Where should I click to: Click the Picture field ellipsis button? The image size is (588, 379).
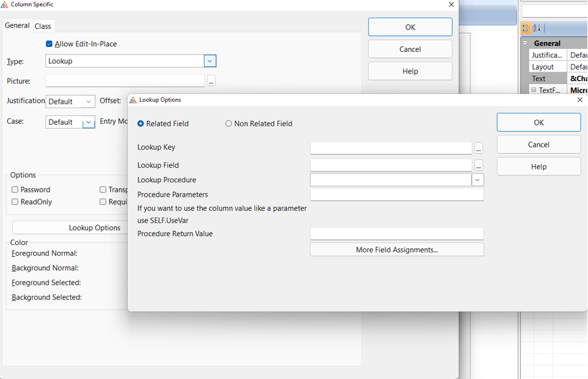pos(211,81)
